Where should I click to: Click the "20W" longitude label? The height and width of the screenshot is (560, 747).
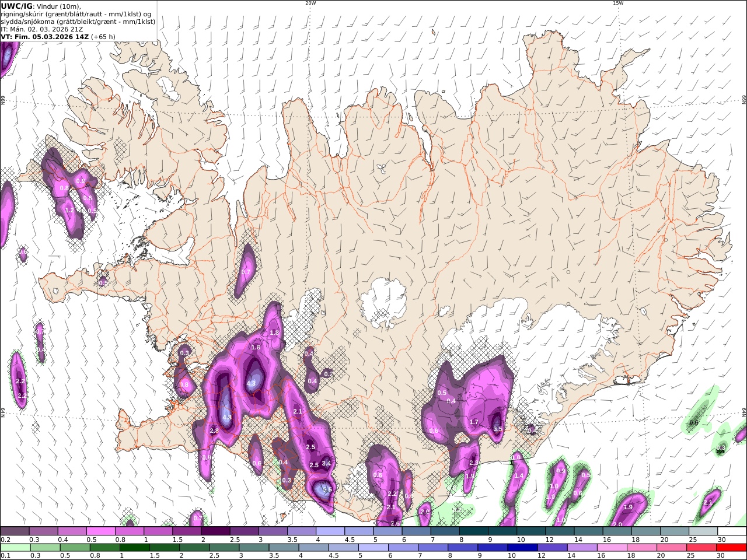(x=310, y=3)
